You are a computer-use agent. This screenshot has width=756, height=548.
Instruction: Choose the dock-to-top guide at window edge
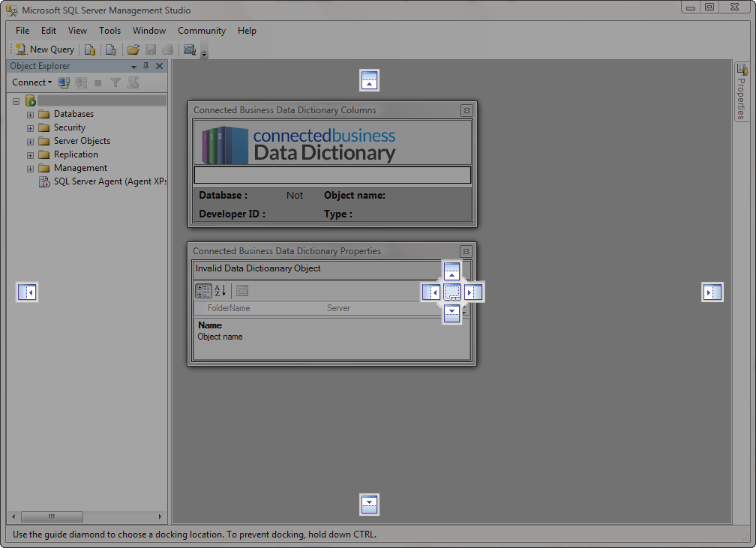(x=368, y=80)
